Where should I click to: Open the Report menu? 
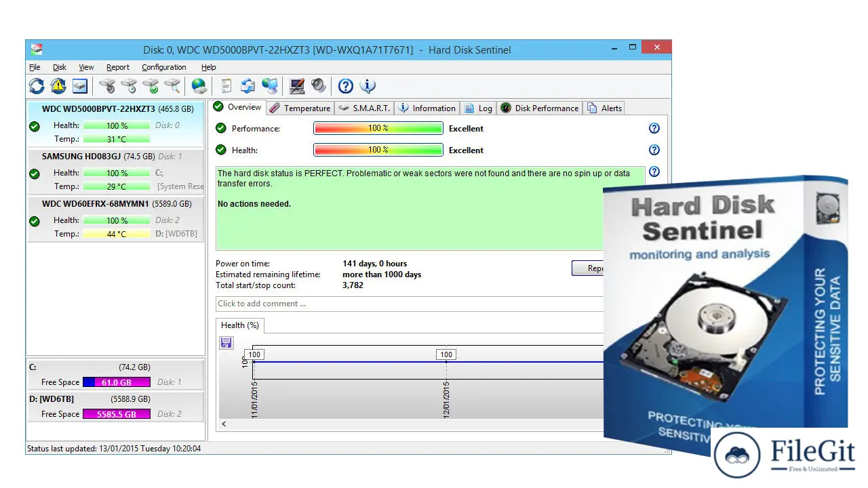118,67
